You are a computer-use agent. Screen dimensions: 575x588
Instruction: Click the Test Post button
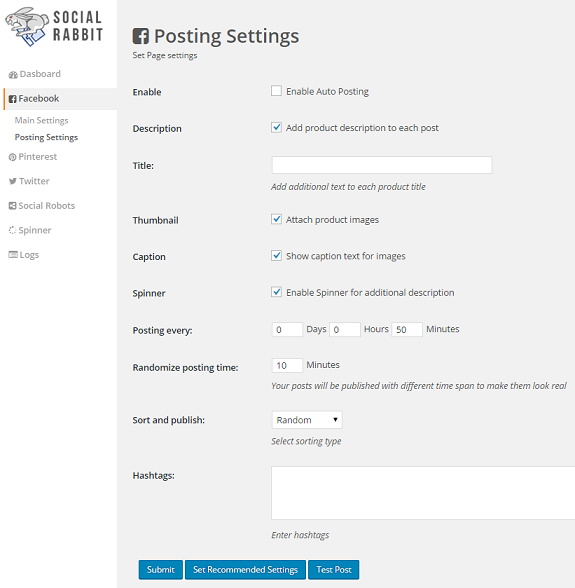333,570
